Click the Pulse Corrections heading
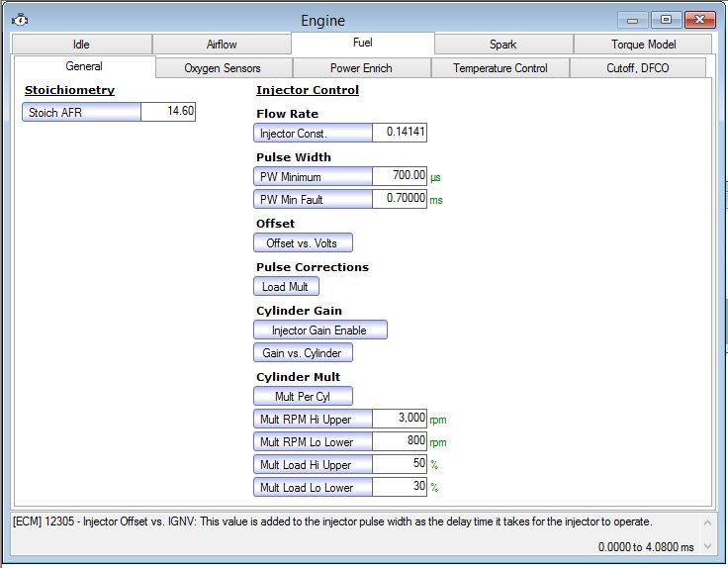The height and width of the screenshot is (568, 728). point(313,267)
